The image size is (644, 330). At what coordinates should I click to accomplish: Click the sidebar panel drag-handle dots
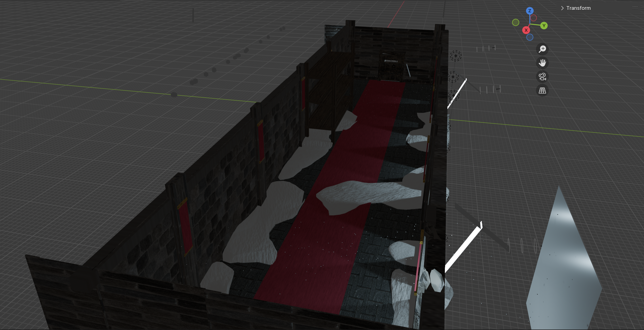(x=635, y=8)
